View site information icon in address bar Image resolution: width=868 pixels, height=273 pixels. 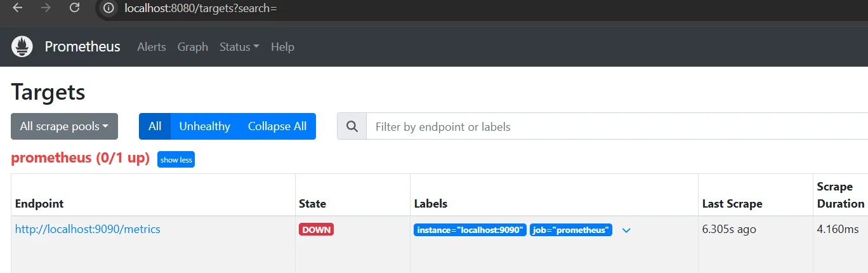click(x=109, y=8)
